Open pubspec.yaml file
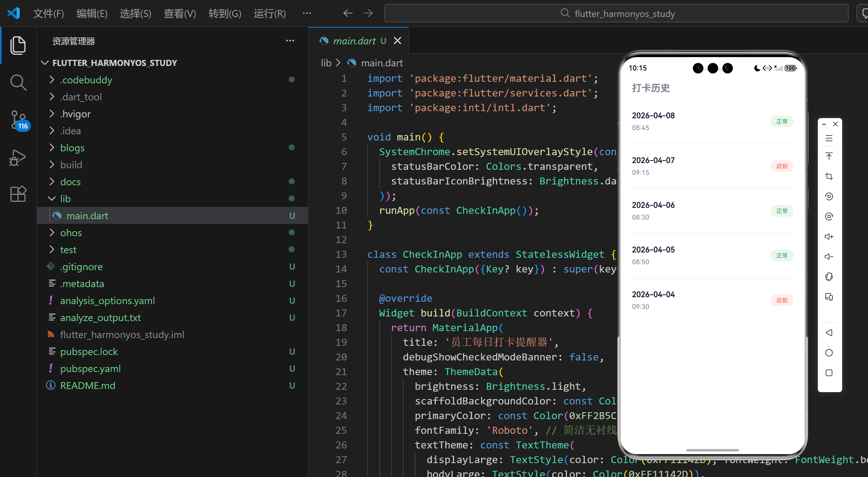This screenshot has width=868, height=477. [x=90, y=369]
